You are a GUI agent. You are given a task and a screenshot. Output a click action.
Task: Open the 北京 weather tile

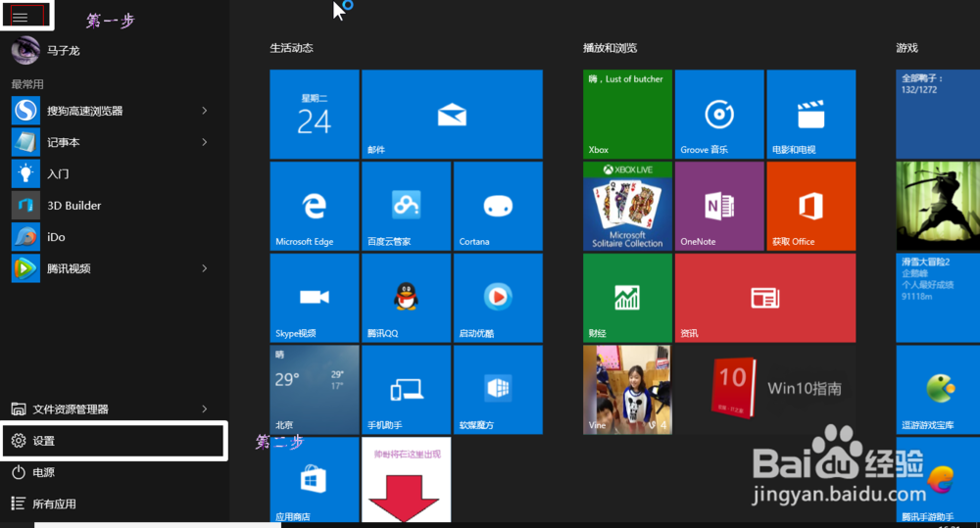coord(315,390)
